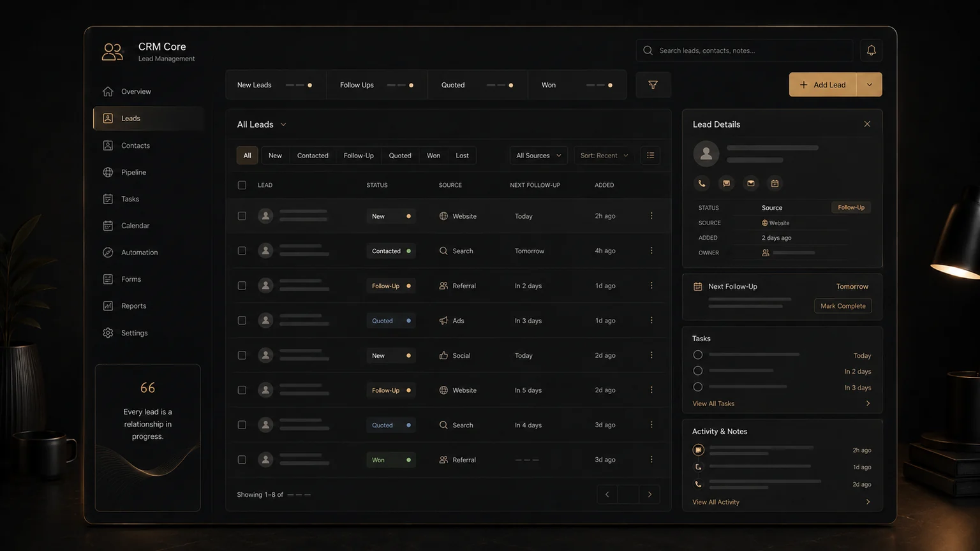Open the Tasks icon in sidebar
Image resolution: width=980 pixels, height=551 pixels.
click(x=108, y=199)
